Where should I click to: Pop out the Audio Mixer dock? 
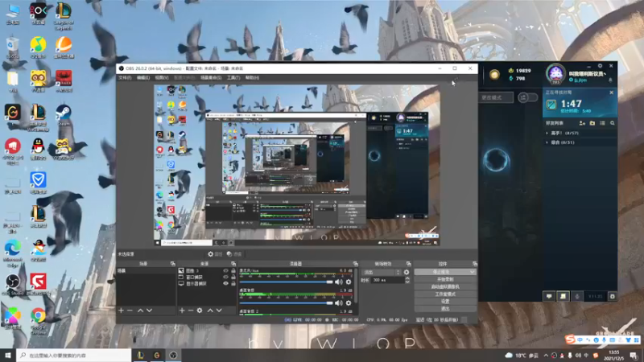pyautogui.click(x=355, y=264)
